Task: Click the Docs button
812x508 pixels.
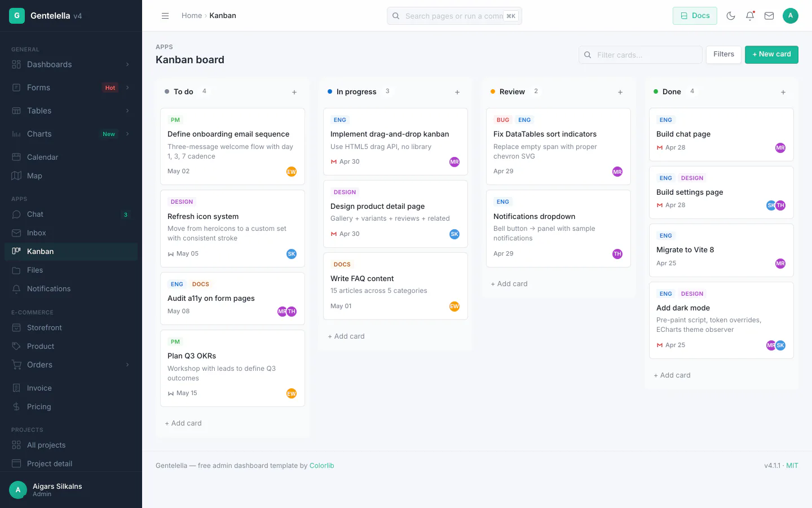Action: click(695, 16)
